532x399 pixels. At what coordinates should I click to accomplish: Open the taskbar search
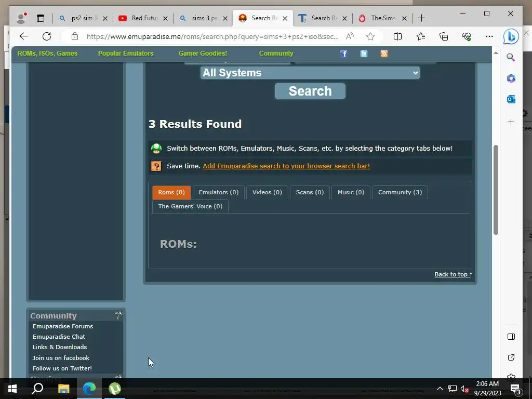[x=37, y=389]
